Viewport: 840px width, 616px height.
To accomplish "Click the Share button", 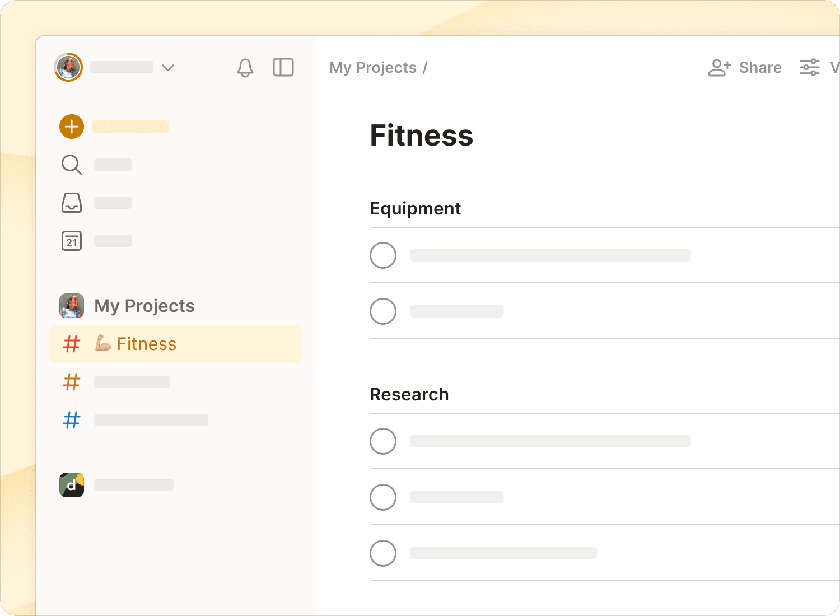I will click(x=745, y=68).
